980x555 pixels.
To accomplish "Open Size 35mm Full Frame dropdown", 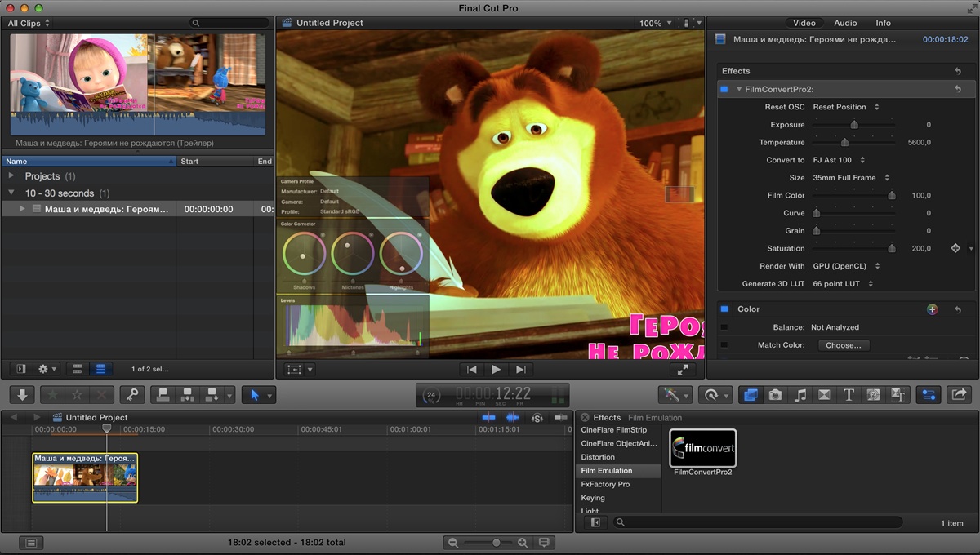I will click(851, 178).
